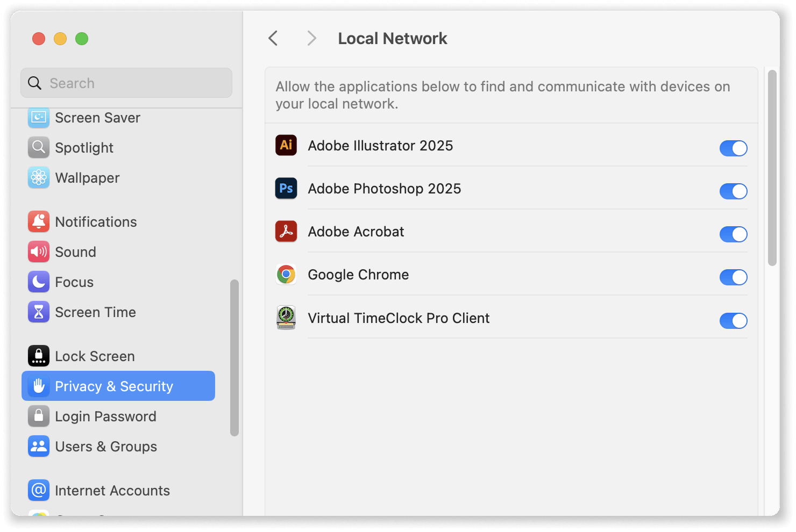Disable local network for Adobe Illustrator 2025

734,148
